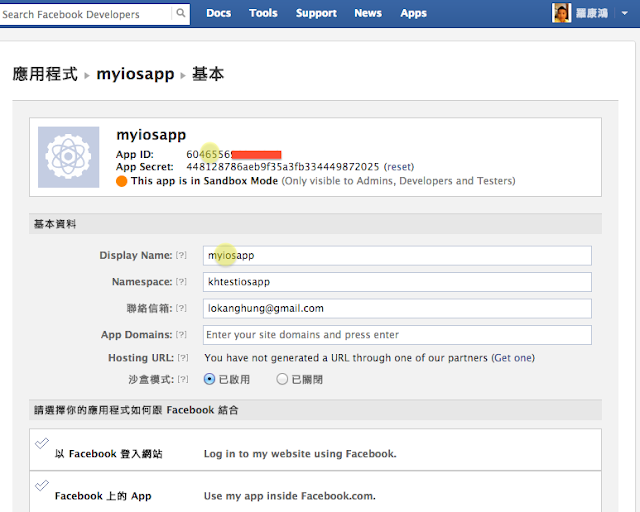Open the user profile avatar
This screenshot has width=640, height=512.
point(561,13)
